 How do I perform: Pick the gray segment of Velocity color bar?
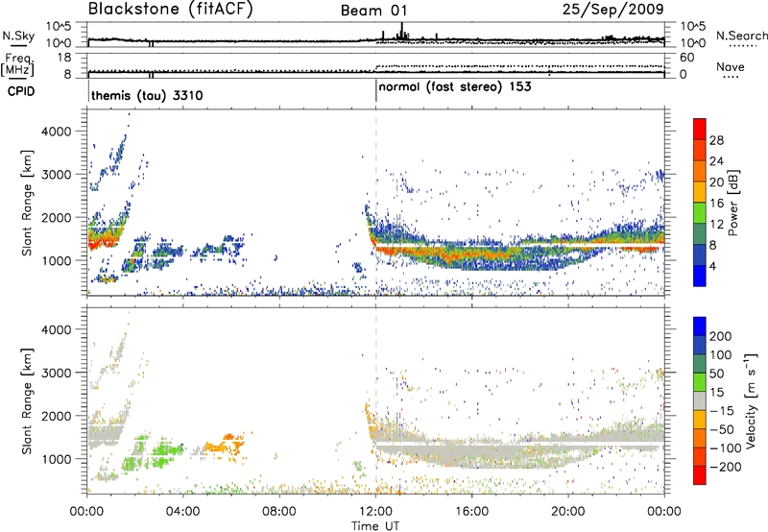[x=700, y=400]
